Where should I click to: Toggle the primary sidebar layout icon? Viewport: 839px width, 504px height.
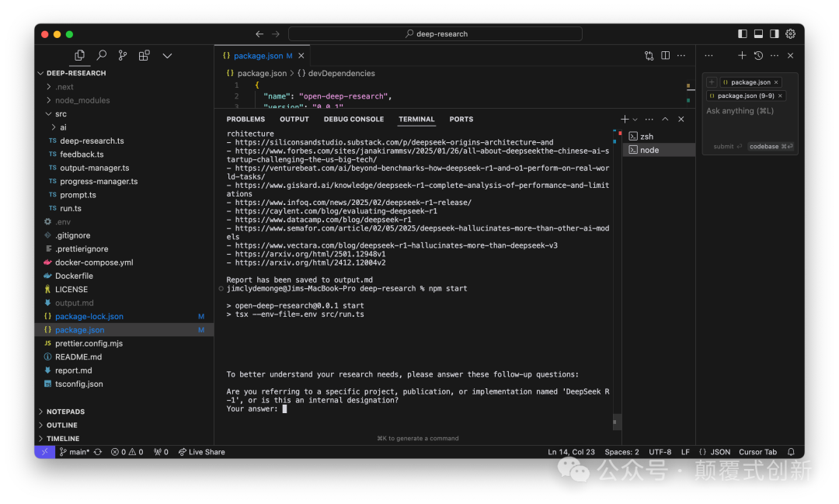pyautogui.click(x=742, y=33)
